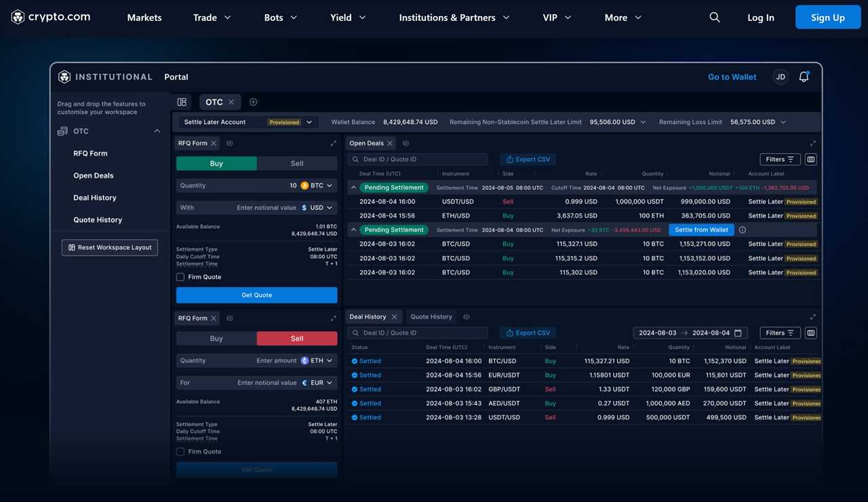Click the Get Quote button
This screenshot has width=868, height=502.
256,295
